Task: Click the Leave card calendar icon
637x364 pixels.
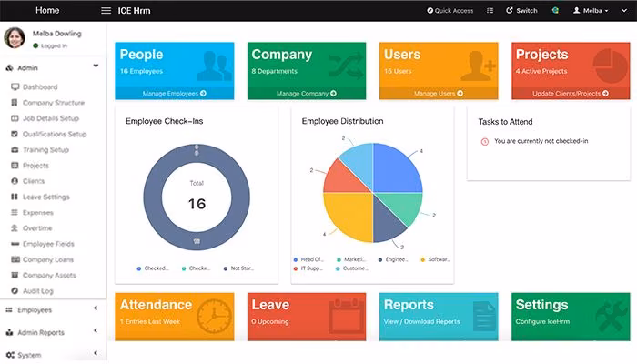Action: 347,316
